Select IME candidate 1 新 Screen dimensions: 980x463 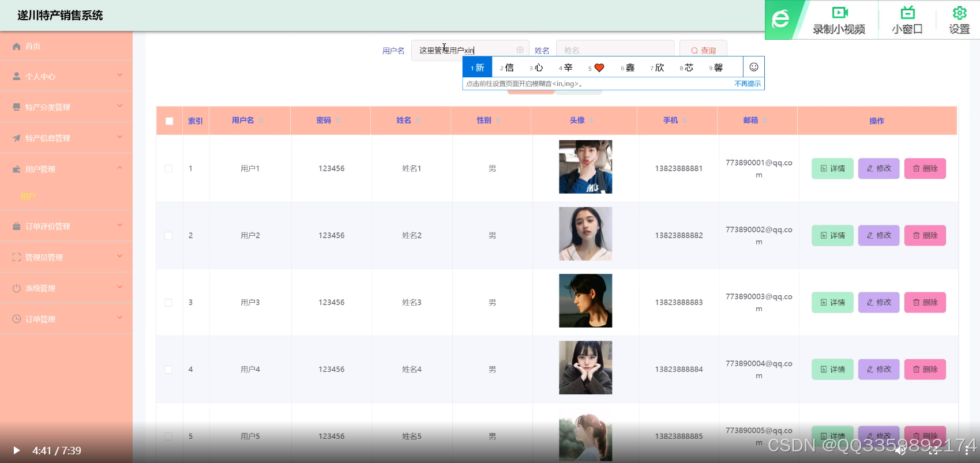pos(478,67)
